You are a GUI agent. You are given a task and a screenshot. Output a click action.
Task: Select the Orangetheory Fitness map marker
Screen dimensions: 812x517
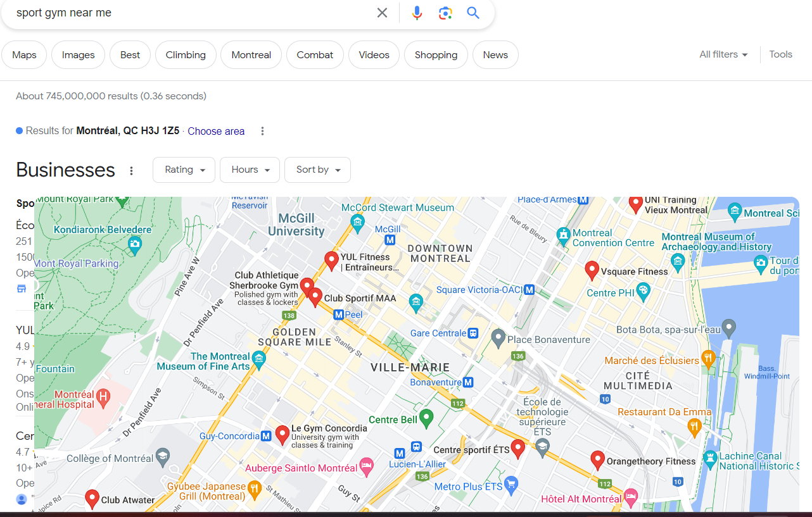[597, 460]
